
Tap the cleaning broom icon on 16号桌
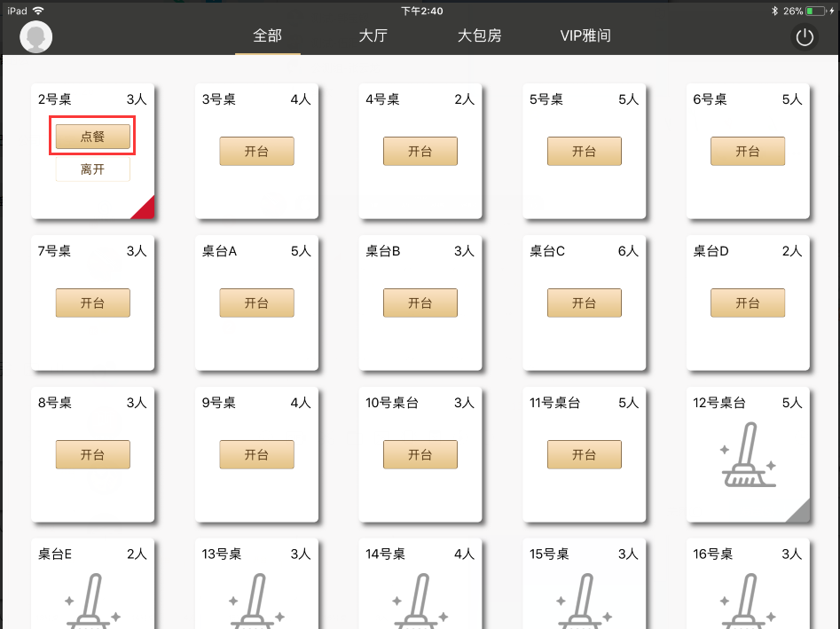pos(748,601)
